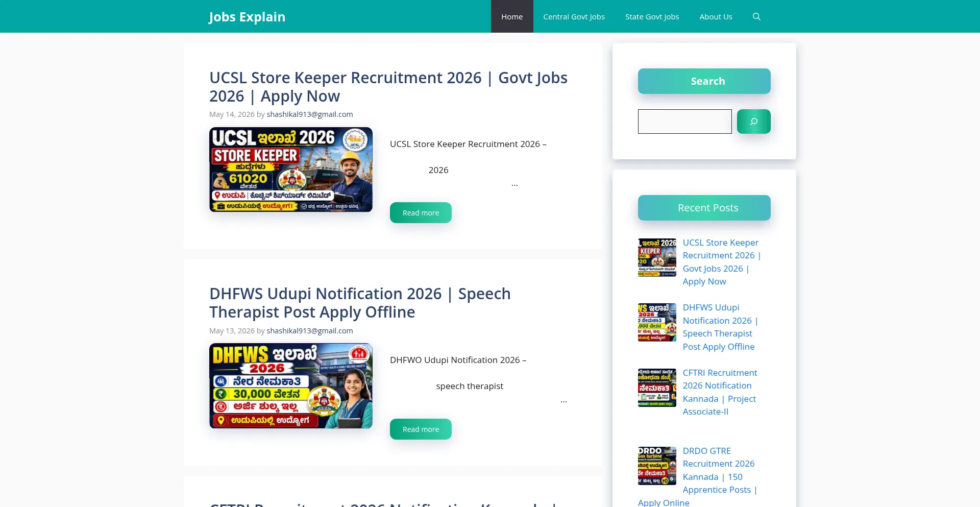The width and height of the screenshot is (980, 507).
Task: Focus the sidebar search text field
Action: [x=684, y=122]
